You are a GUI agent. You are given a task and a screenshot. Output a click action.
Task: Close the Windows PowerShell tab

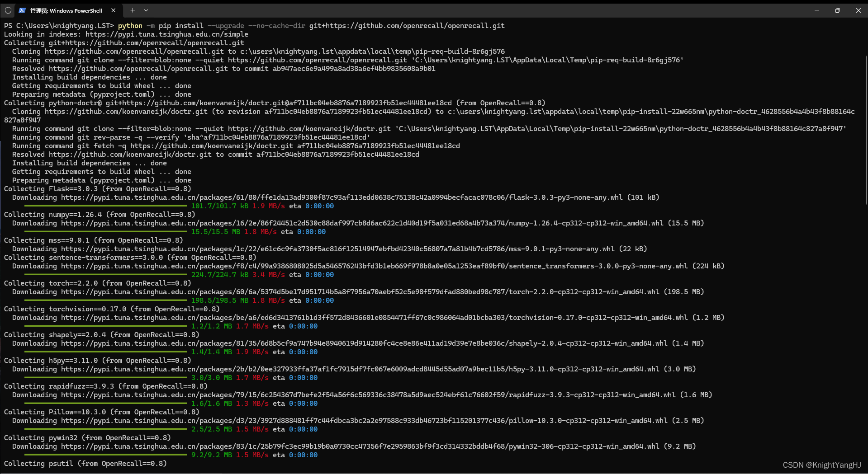[x=113, y=10]
